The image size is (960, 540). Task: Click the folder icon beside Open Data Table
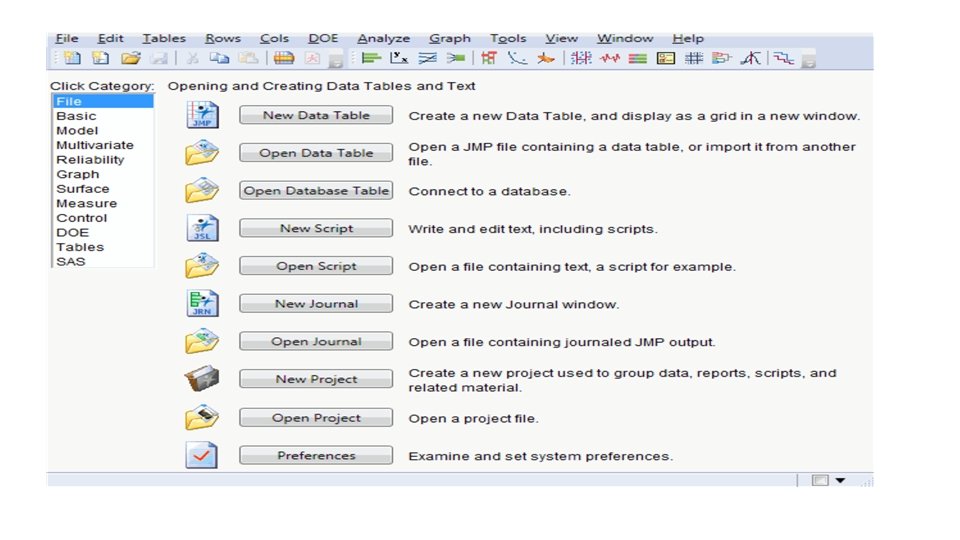coord(202,153)
